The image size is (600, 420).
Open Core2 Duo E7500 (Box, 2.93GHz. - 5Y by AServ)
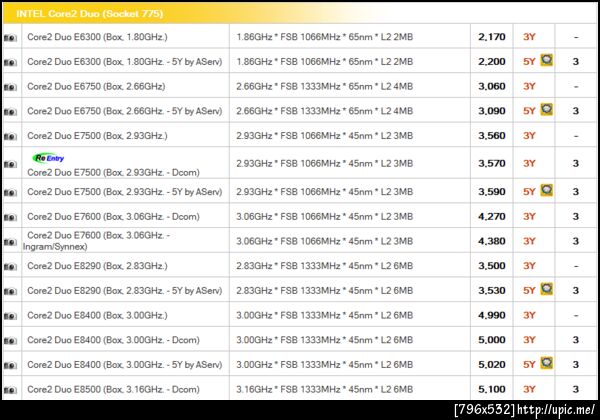point(125,192)
